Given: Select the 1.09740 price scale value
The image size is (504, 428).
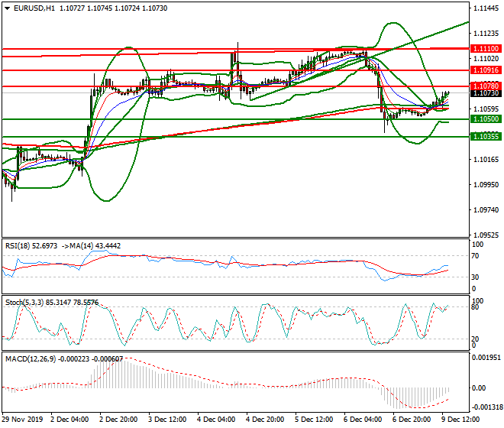Looking at the screenshot, I should [486, 210].
